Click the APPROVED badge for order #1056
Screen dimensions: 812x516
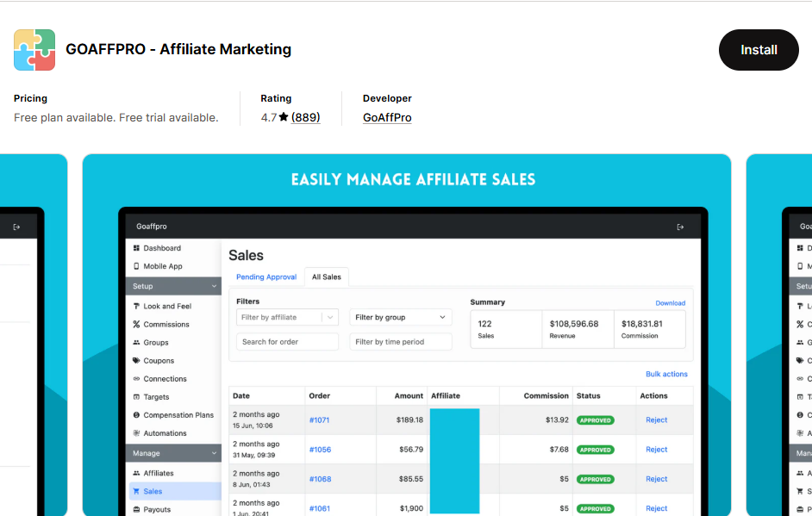pyautogui.click(x=595, y=450)
